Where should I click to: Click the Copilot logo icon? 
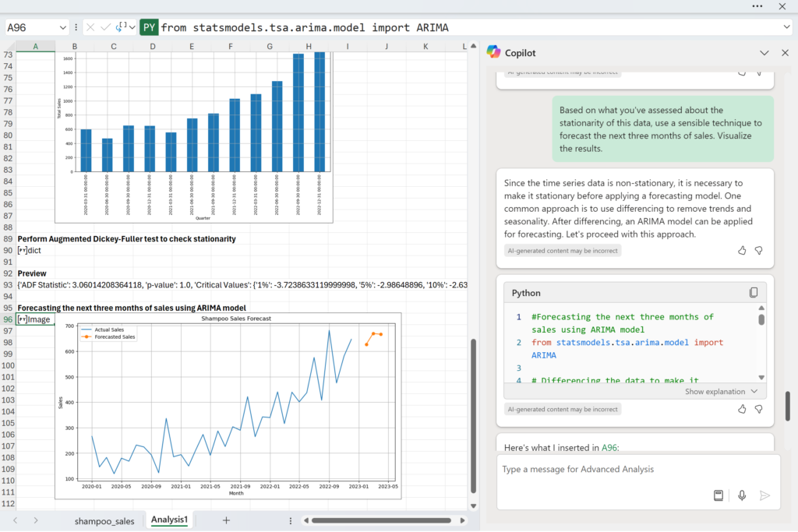493,52
